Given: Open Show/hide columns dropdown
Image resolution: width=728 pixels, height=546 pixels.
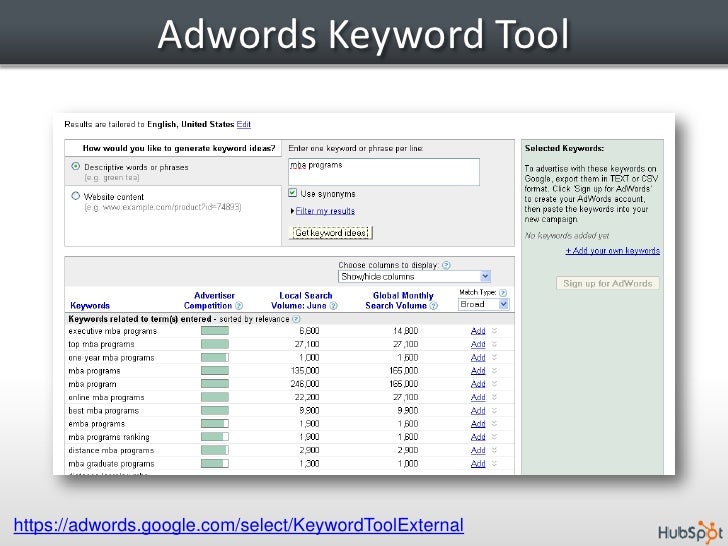Looking at the screenshot, I should pos(414,277).
